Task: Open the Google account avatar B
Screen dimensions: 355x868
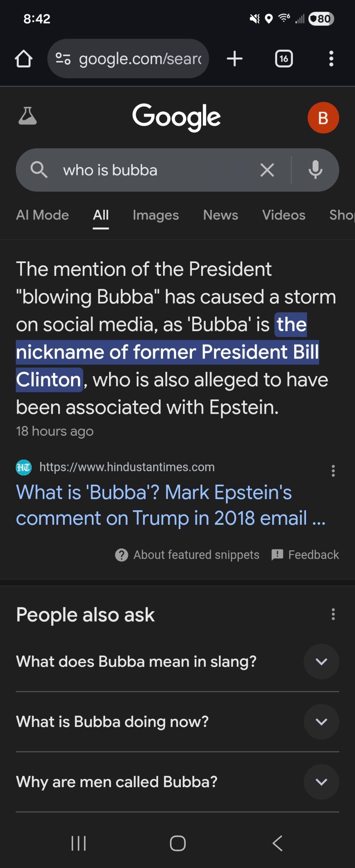Action: tap(323, 118)
